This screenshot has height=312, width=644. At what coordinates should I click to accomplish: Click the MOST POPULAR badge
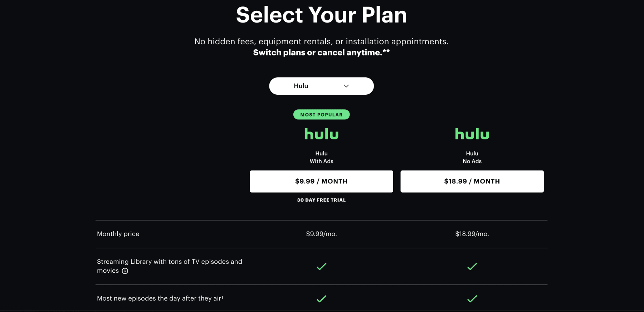point(321,115)
